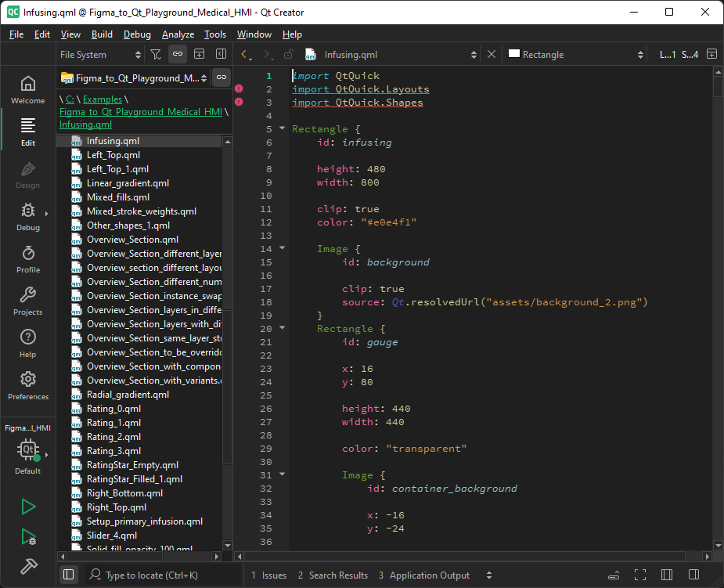The width and height of the screenshot is (724, 588).
Task: Click the Examples breadcrumb link
Action: pos(103,99)
